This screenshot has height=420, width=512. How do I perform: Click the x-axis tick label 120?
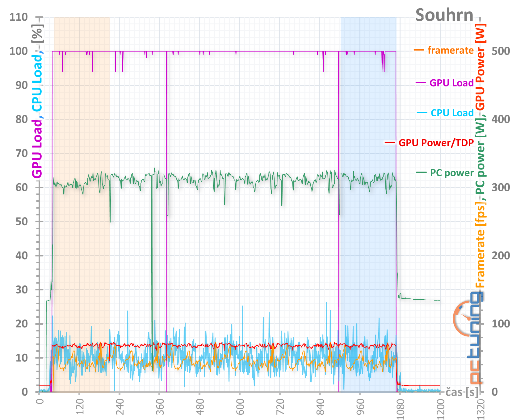pyautogui.click(x=80, y=407)
